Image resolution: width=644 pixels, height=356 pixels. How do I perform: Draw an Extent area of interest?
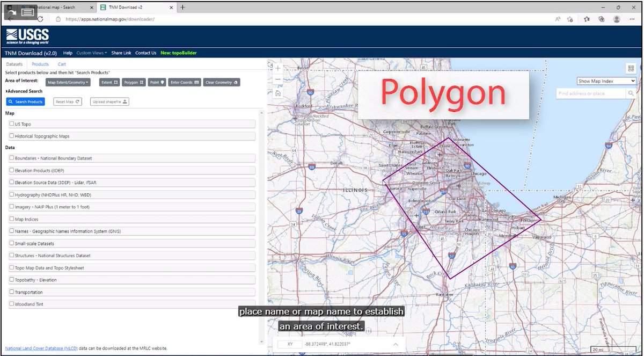coord(108,82)
